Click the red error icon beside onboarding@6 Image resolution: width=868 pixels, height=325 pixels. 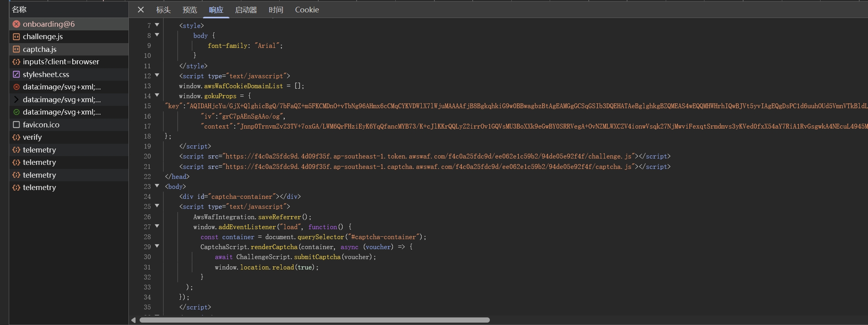tap(16, 24)
